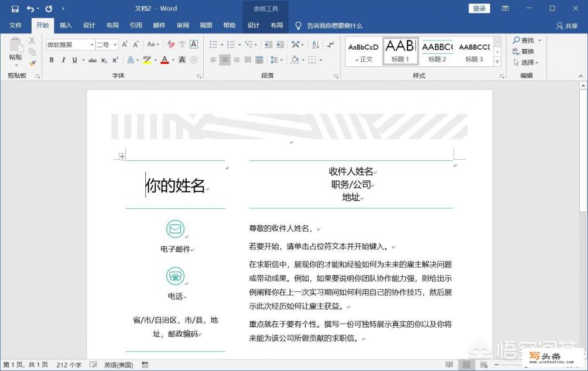Image resolution: width=588 pixels, height=371 pixels.
Task: Click the Replace button
Action: [523, 51]
